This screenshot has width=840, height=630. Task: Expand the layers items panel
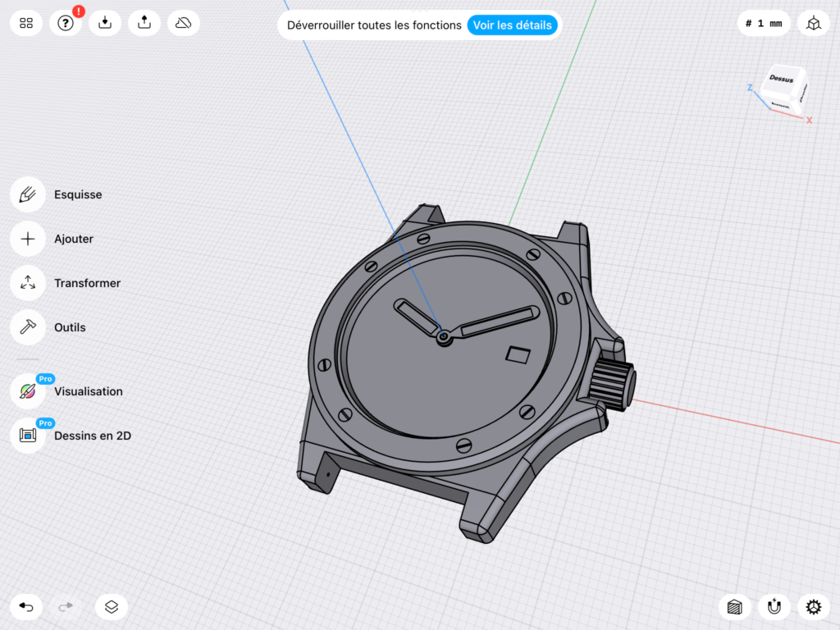pos(112,607)
